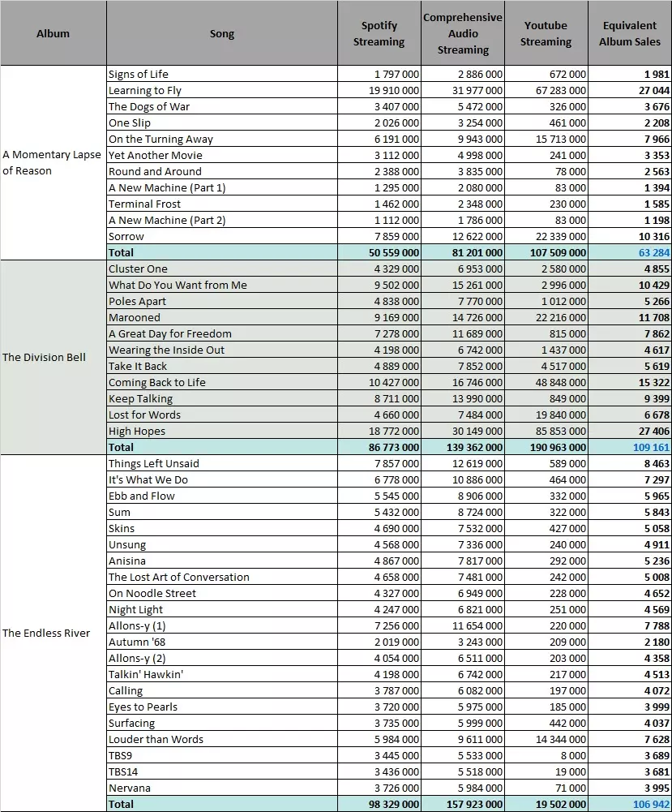Image resolution: width=672 pixels, height=812 pixels.
Task: Click Ebb and Flow song cell
Action: click(x=222, y=496)
